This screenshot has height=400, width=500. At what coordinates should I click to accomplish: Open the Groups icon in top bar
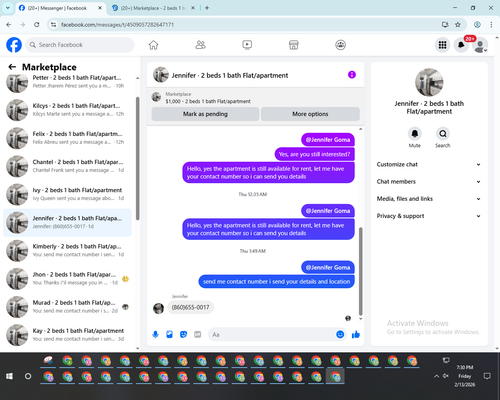[340, 45]
